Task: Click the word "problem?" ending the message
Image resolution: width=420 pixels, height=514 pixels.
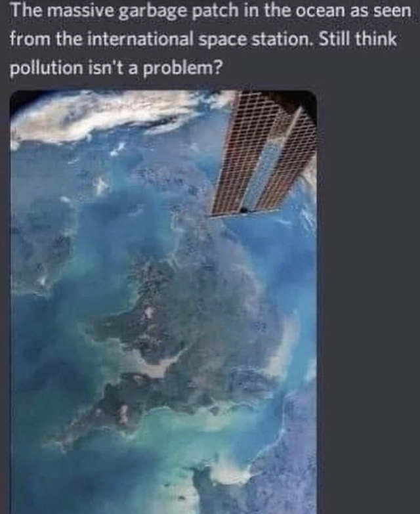Action: click(183, 68)
